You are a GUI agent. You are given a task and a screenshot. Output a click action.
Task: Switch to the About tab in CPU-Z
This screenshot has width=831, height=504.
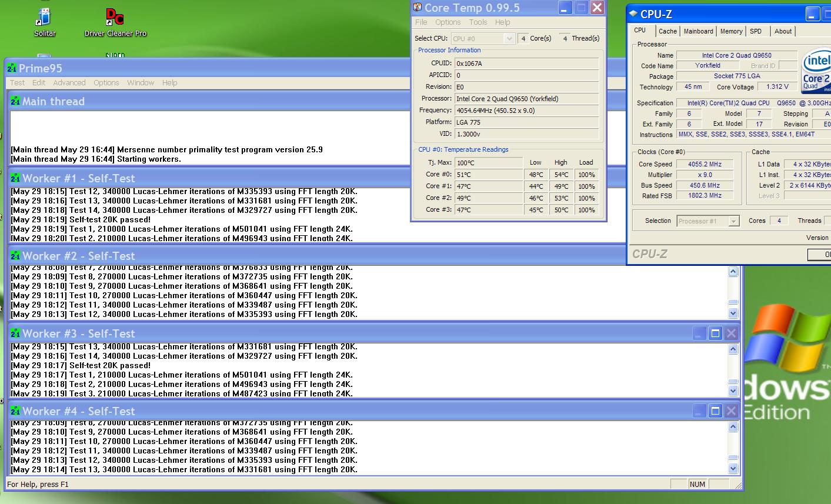click(783, 31)
